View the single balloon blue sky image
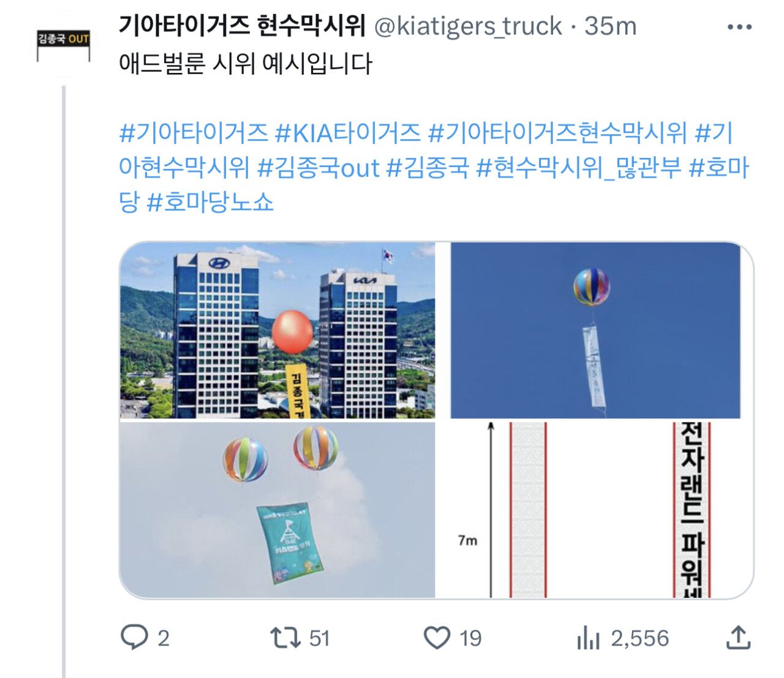784x678 pixels. 595,331
